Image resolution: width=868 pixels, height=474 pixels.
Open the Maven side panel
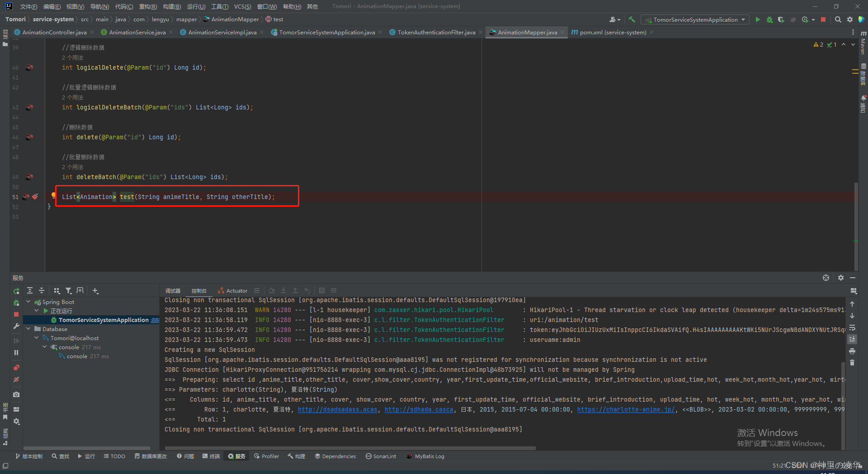tap(863, 43)
